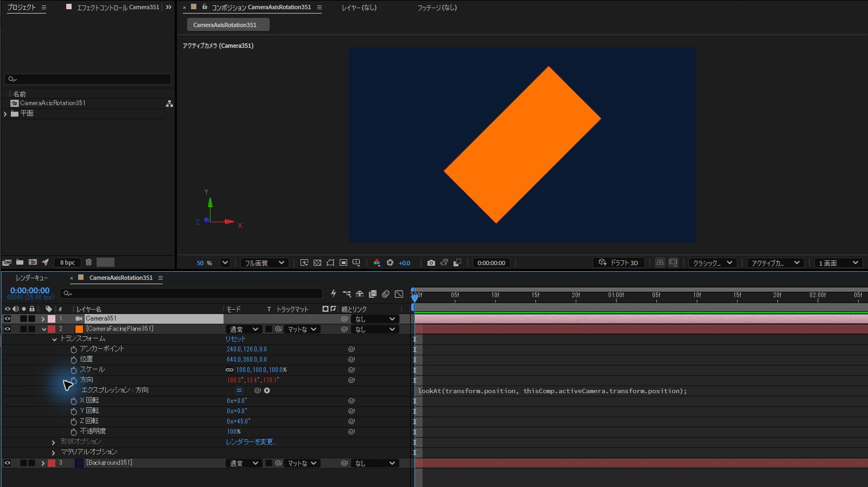Create a new composition from Project panel footer
Image resolution: width=868 pixels, height=487 pixels.
tap(33, 262)
